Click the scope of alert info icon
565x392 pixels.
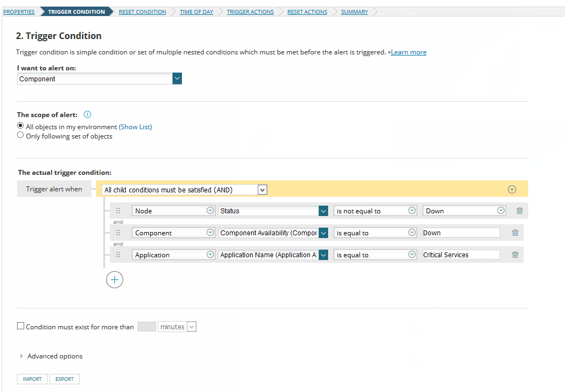[87, 115]
